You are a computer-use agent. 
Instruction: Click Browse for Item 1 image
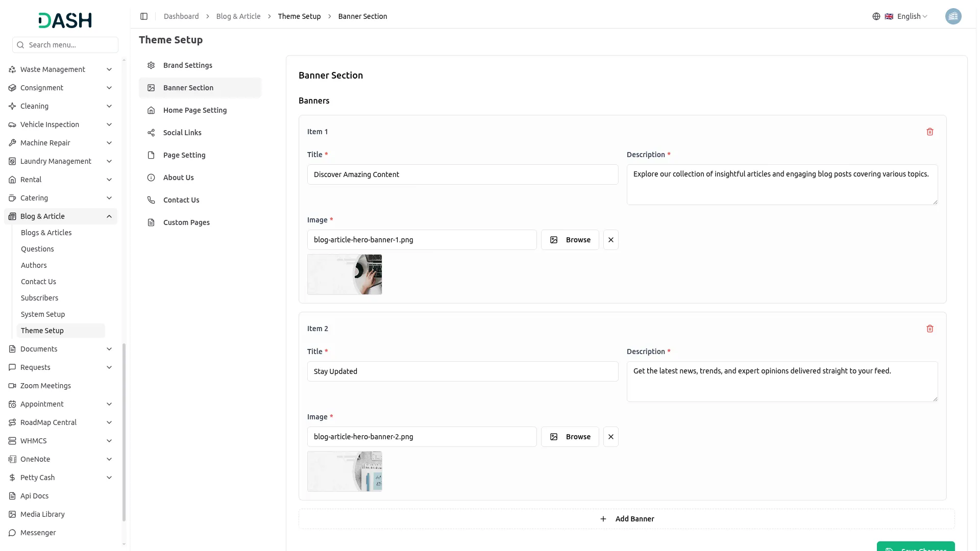click(570, 240)
